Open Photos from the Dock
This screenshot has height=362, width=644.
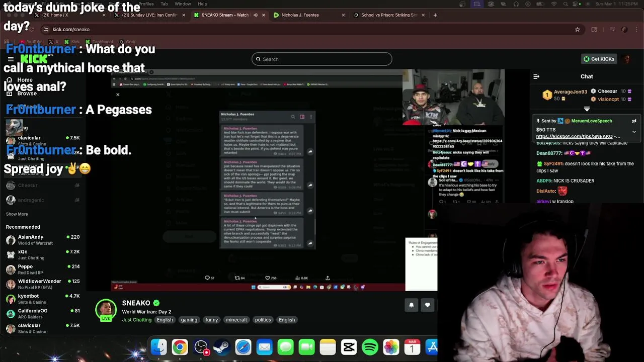coord(391,347)
